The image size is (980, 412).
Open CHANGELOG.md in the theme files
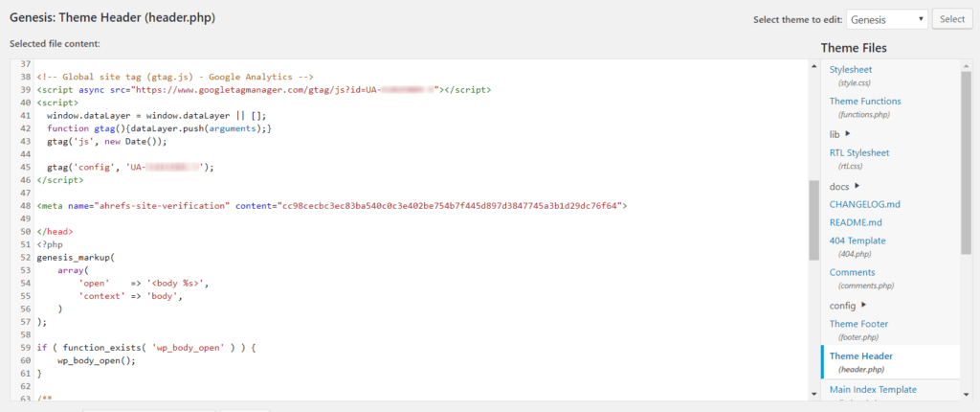point(865,204)
